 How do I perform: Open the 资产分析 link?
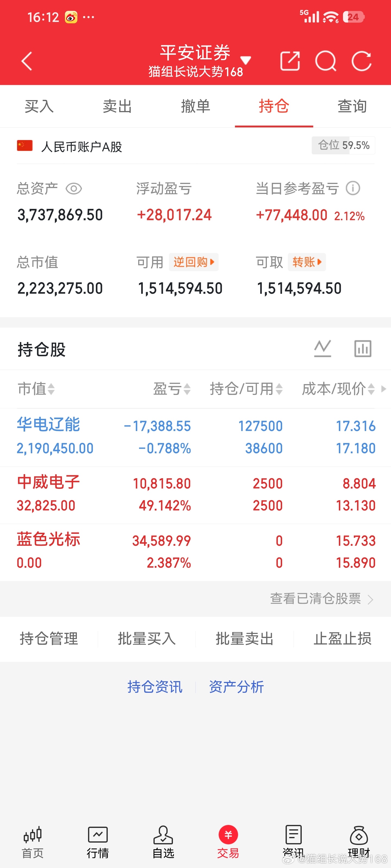(237, 687)
